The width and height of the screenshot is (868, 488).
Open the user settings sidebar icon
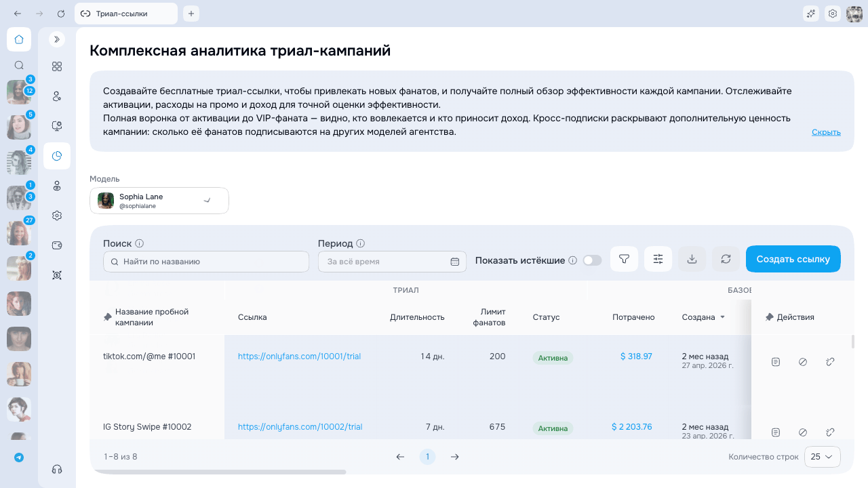pyautogui.click(x=57, y=96)
